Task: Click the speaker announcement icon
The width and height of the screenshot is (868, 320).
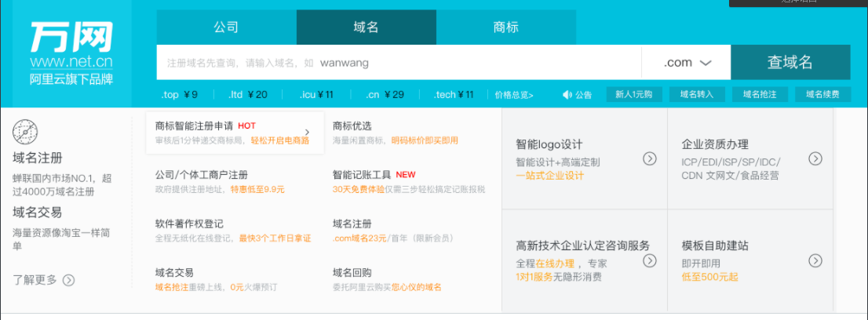Action: (567, 95)
